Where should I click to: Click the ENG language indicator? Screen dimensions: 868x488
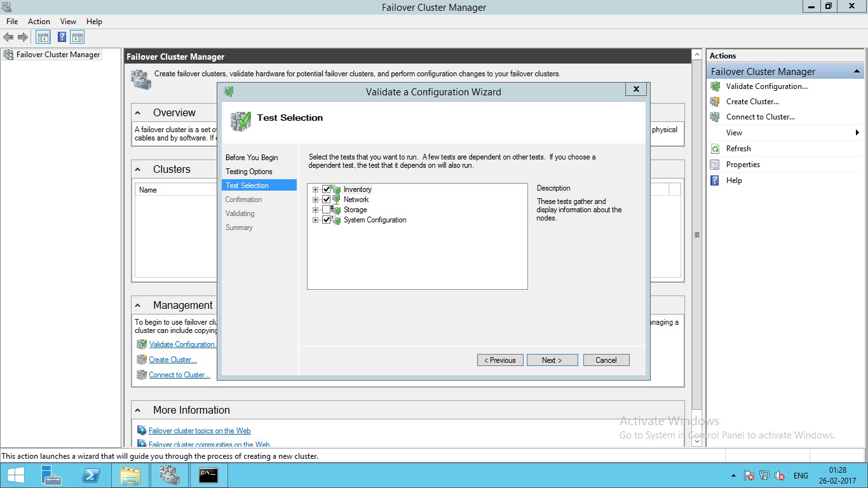pyautogui.click(x=801, y=475)
